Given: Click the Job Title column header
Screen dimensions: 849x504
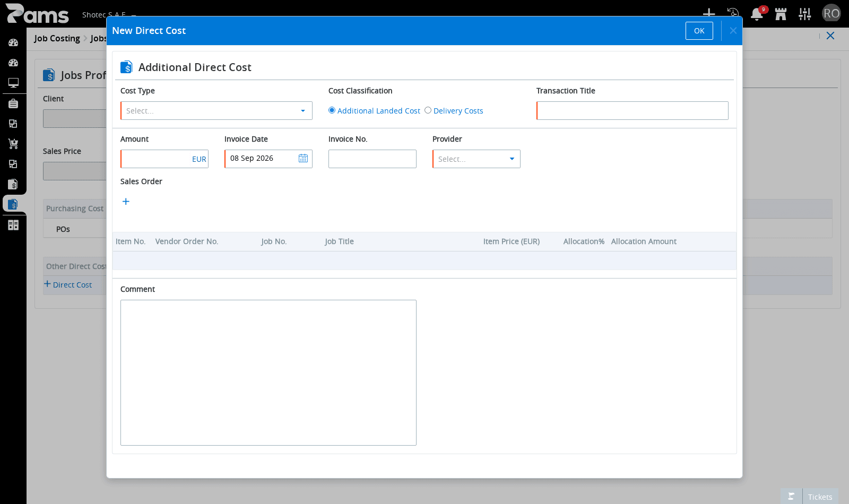Looking at the screenshot, I should pyautogui.click(x=339, y=241).
